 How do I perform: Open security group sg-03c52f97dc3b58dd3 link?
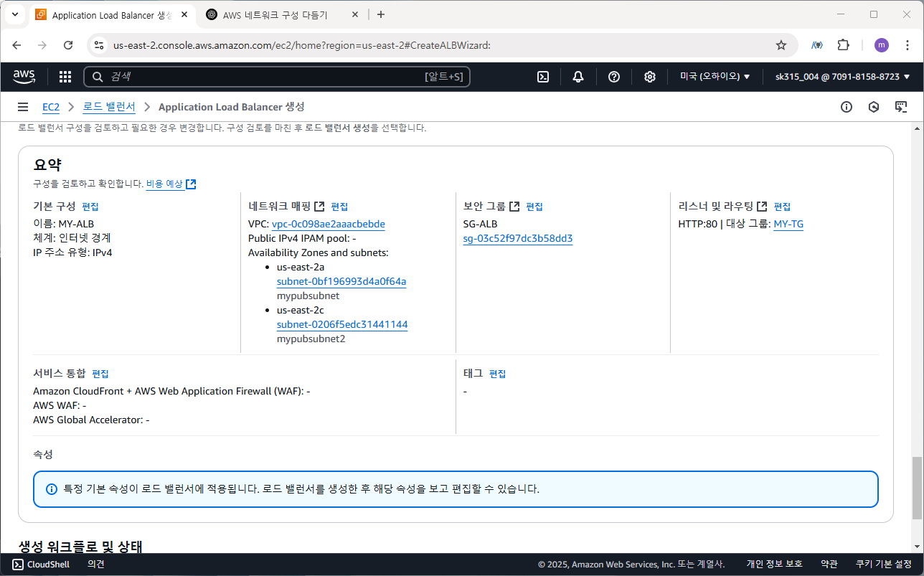tap(518, 238)
